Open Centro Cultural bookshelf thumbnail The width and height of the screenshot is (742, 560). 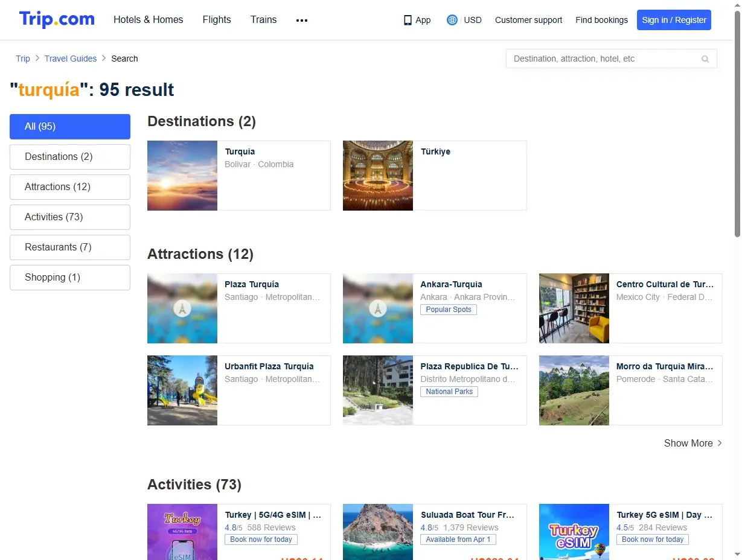[x=574, y=308]
